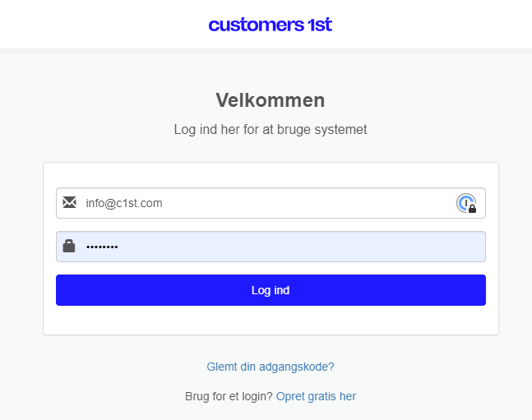
Task: Follow the Opret gratis her link
Action: pyautogui.click(x=316, y=396)
